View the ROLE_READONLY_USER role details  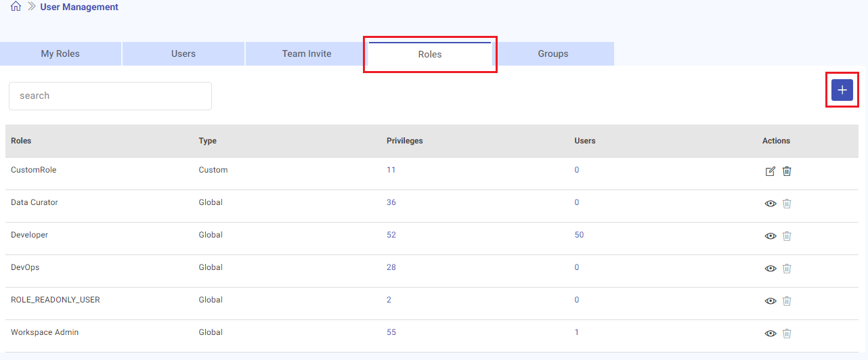(x=770, y=301)
